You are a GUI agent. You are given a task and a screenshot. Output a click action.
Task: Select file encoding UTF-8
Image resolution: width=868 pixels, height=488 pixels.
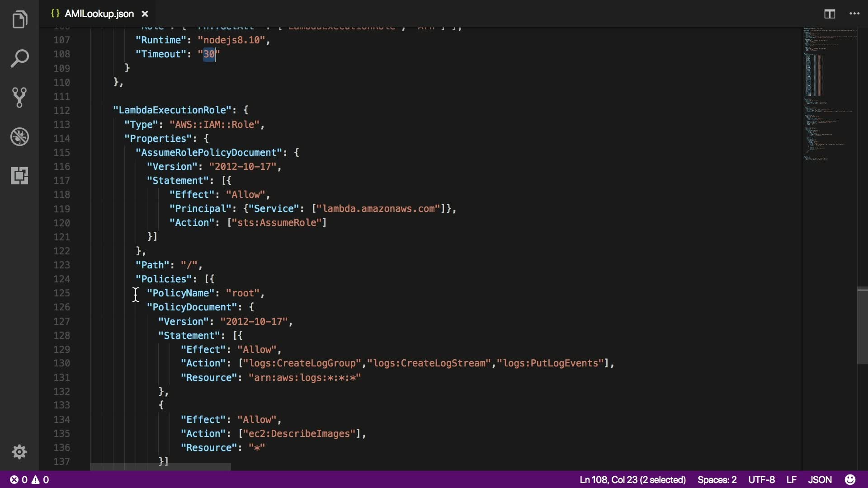761,479
